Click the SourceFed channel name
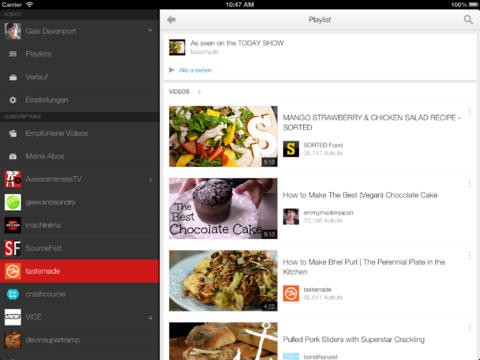The image size is (480, 360). 43,248
